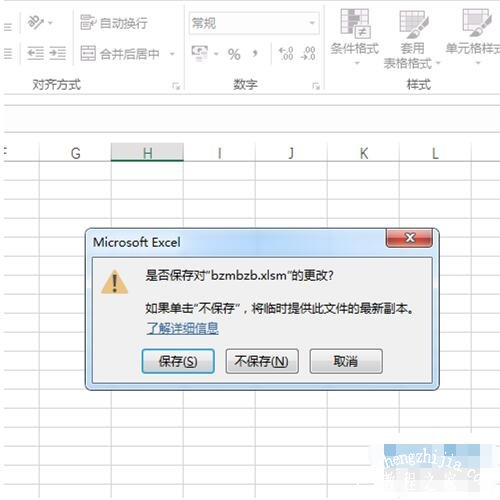Image resolution: width=500 pixels, height=500 pixels.
Task: Select column I header
Action: click(219, 153)
